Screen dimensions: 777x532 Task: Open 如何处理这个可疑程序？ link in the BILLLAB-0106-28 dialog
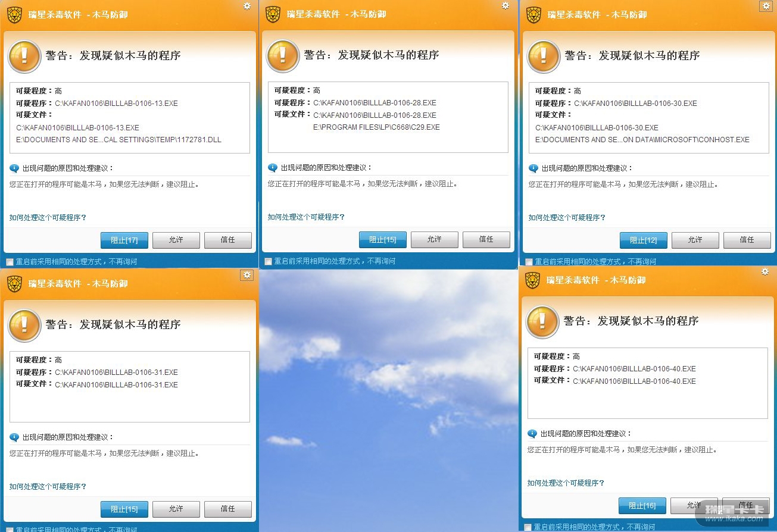pyautogui.click(x=307, y=217)
